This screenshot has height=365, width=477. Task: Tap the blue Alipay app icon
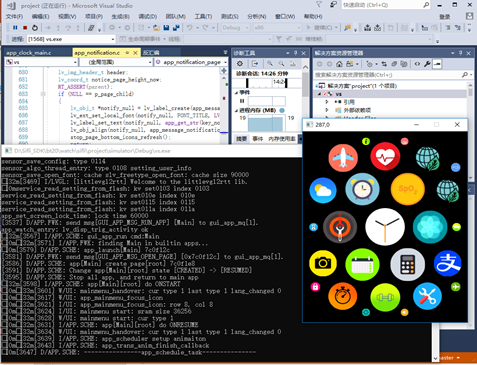pyautogui.click(x=448, y=263)
